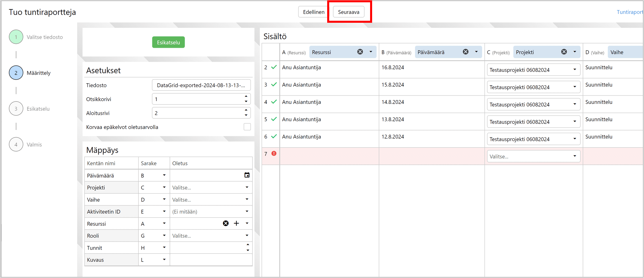This screenshot has height=278, width=644.
Task: Click the Tiedosto file name field
Action: 201,85
